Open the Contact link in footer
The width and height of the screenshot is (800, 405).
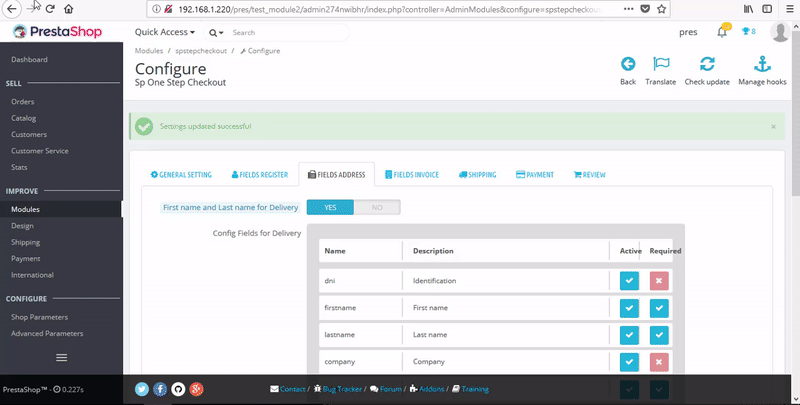[x=288, y=389]
